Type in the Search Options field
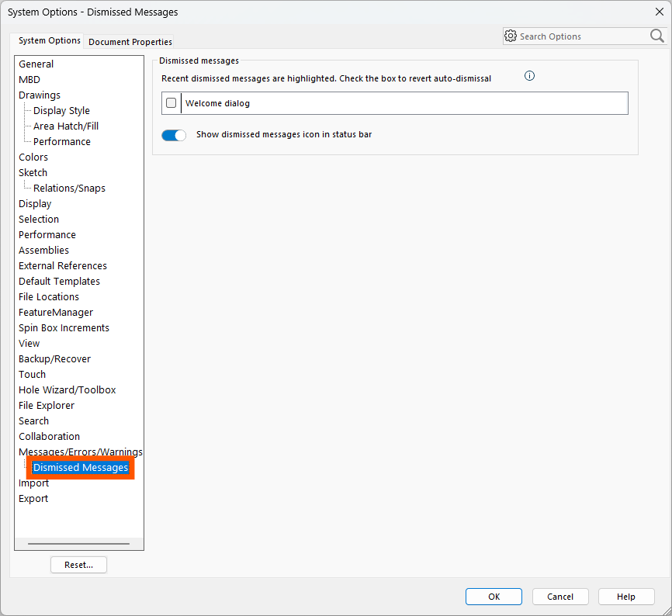672x616 pixels. [x=582, y=36]
